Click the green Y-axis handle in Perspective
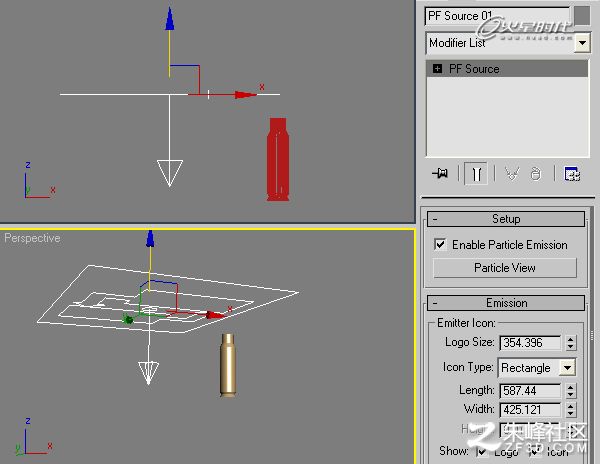The image size is (600, 464). (128, 319)
